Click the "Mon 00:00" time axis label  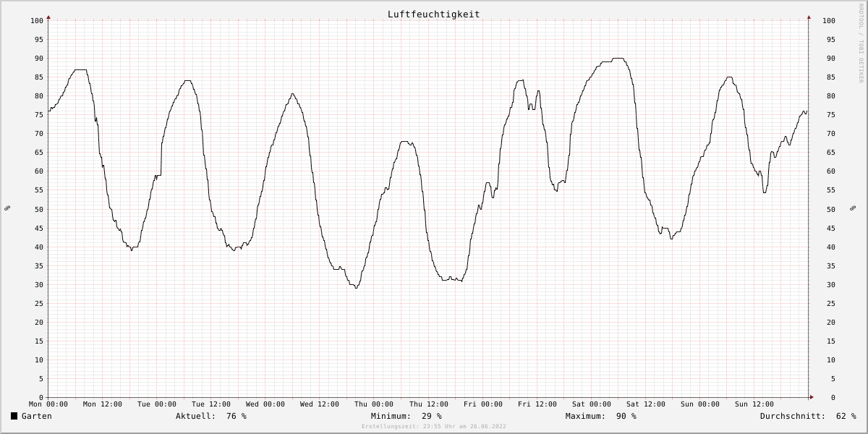tap(48, 404)
